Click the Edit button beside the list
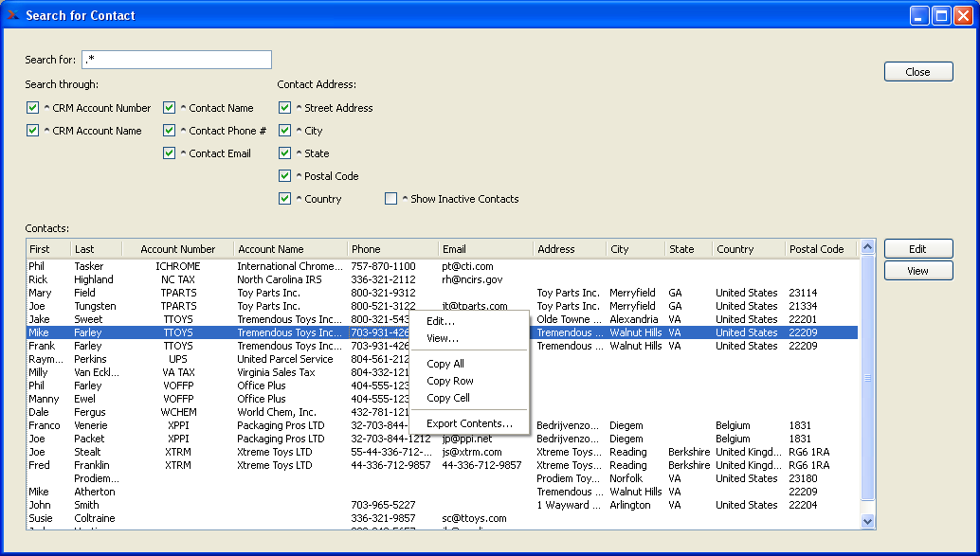Viewport: 980px width, 556px height. 917,249
